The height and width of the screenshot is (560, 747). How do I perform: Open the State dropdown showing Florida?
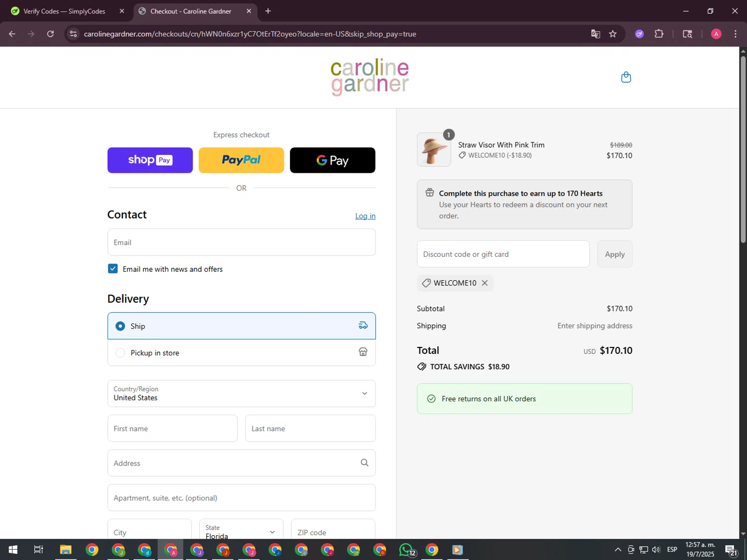click(242, 529)
